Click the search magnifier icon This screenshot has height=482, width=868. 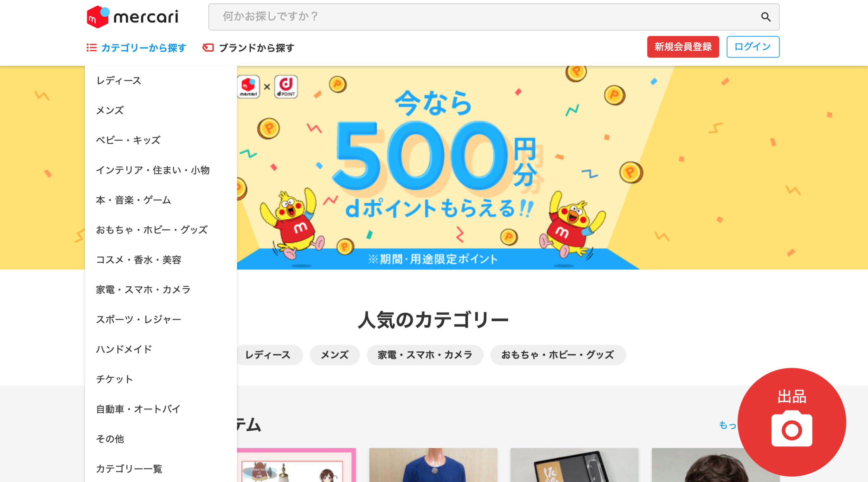point(766,17)
